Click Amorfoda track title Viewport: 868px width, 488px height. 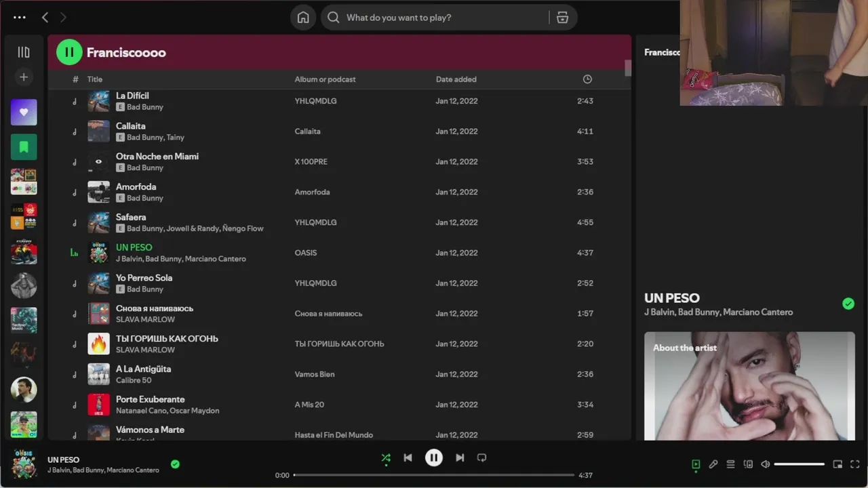pyautogui.click(x=136, y=187)
